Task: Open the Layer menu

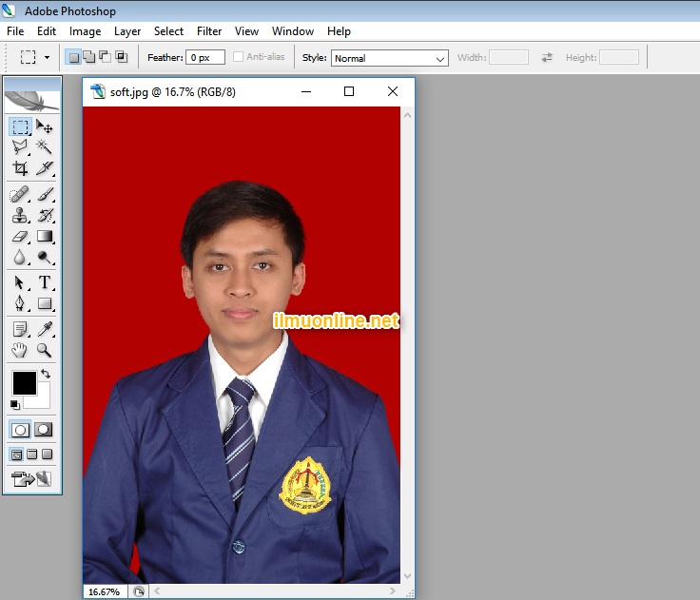Action: click(127, 31)
